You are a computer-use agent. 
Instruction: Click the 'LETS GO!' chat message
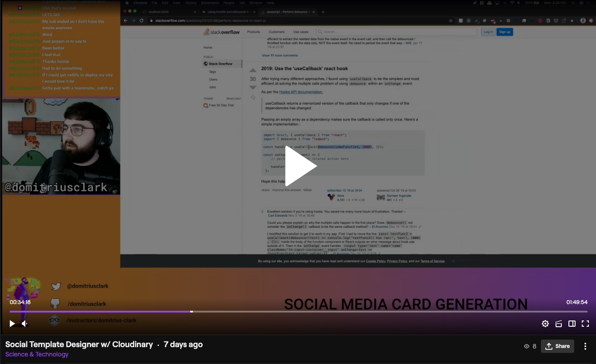(x=51, y=15)
